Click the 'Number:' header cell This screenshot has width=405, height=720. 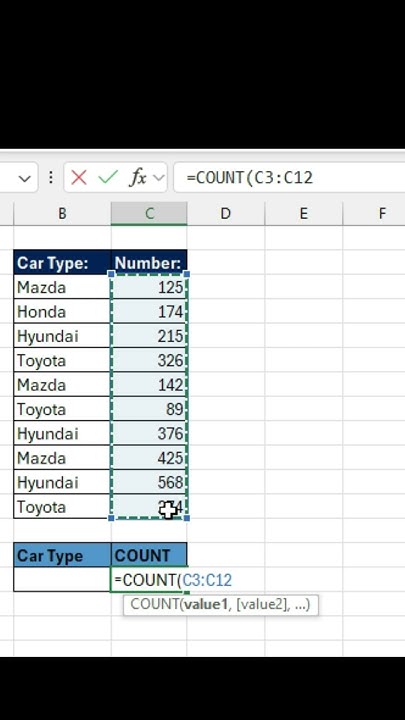coord(149,263)
